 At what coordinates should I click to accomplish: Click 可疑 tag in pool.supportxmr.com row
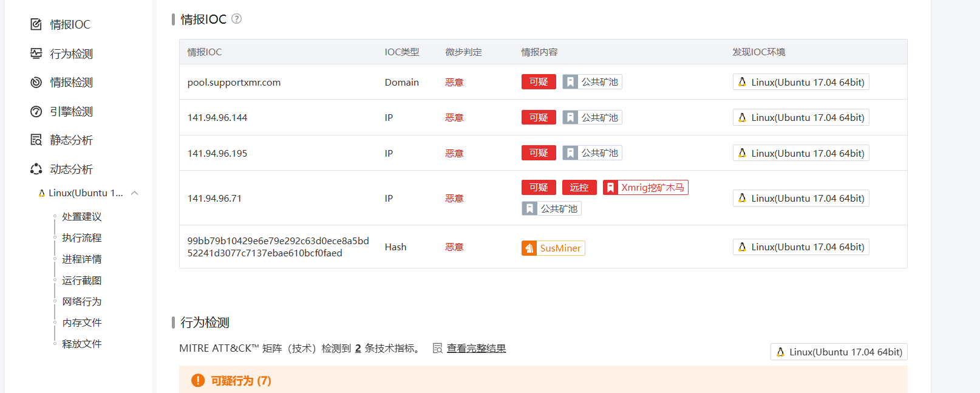[539, 82]
